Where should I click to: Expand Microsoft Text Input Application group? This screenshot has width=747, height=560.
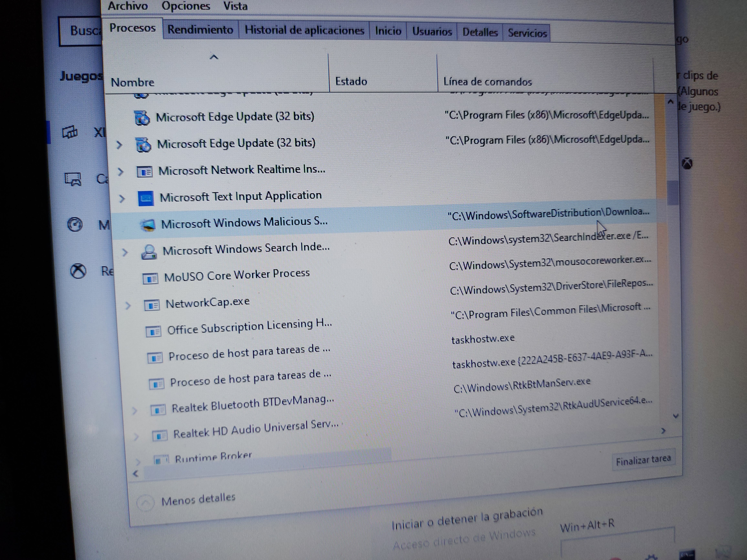[x=122, y=198]
